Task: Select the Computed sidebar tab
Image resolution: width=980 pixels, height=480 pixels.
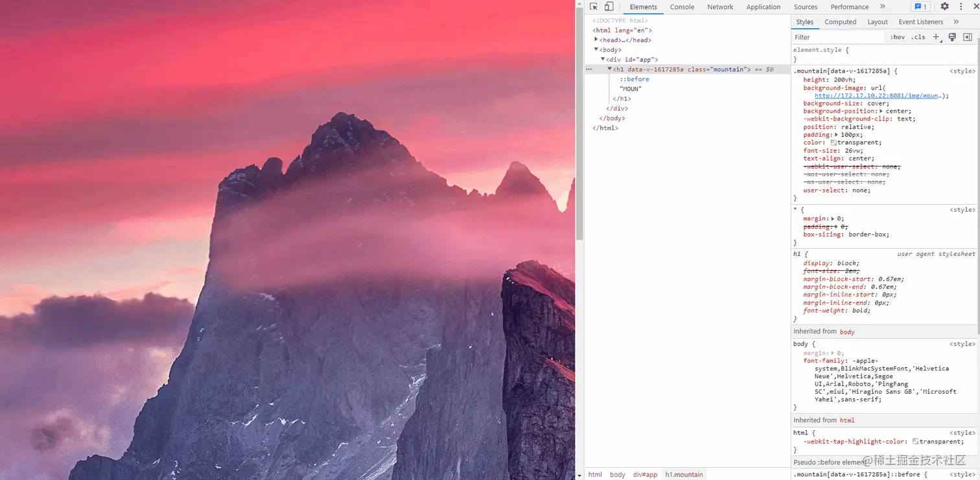Action: coord(841,22)
